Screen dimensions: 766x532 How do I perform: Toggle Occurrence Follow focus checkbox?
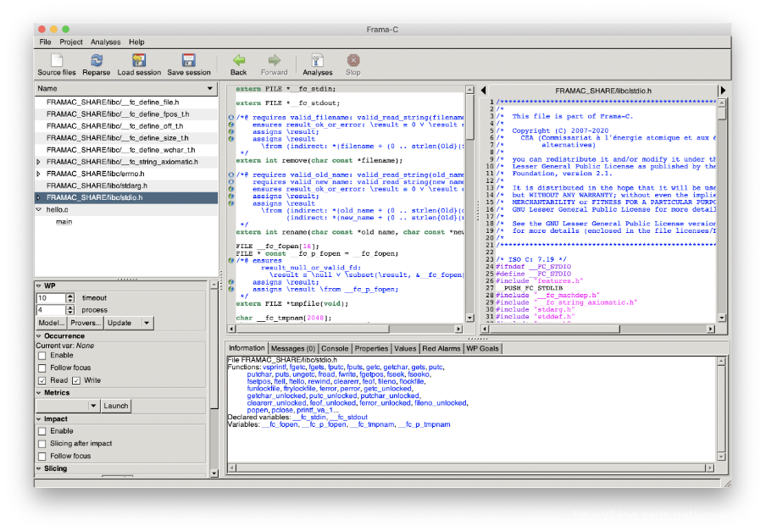point(42,368)
